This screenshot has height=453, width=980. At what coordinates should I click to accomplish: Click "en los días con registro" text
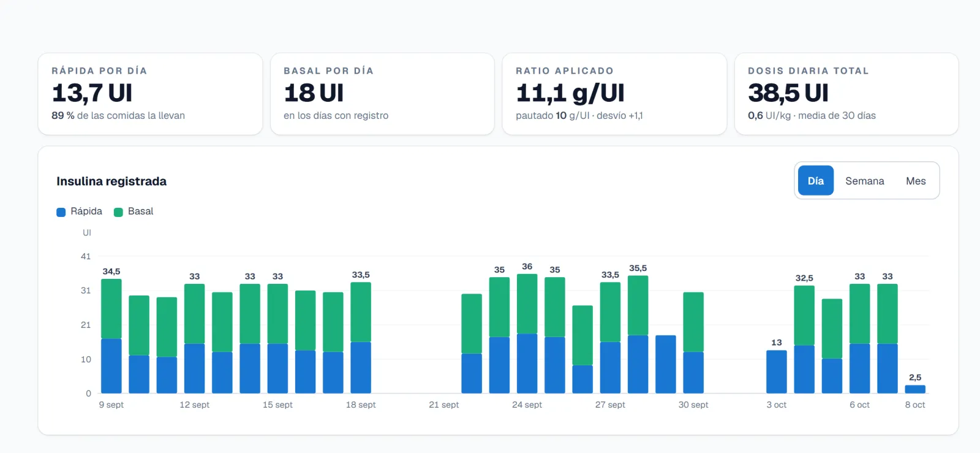pos(336,115)
